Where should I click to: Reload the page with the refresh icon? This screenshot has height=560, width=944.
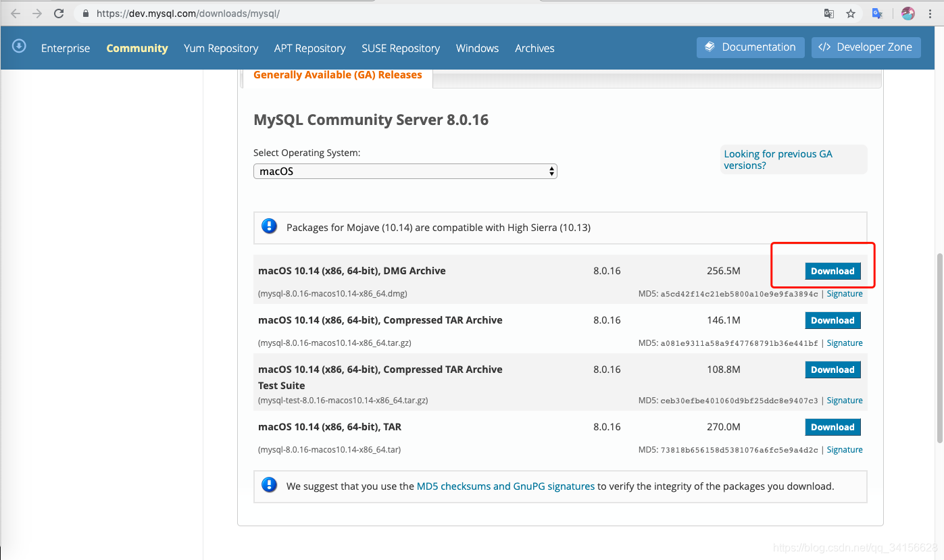(x=59, y=14)
